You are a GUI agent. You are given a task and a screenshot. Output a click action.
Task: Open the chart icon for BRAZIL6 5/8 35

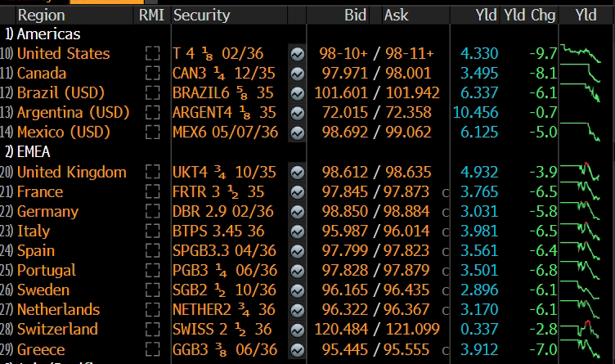(x=298, y=93)
